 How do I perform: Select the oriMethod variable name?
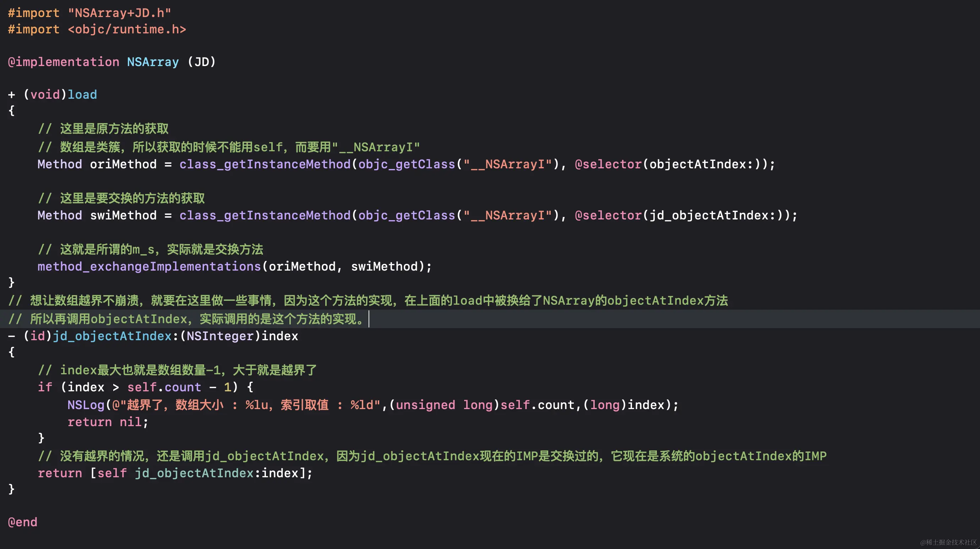[124, 164]
